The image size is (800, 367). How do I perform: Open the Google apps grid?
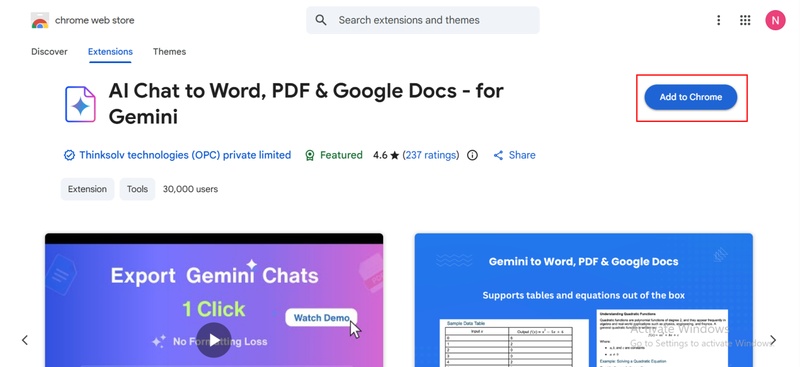click(x=745, y=20)
